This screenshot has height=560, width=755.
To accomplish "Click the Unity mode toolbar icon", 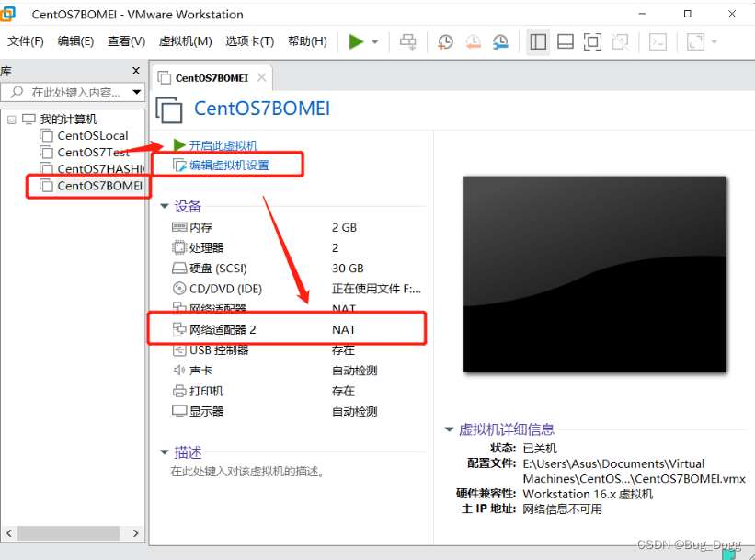I will (x=620, y=42).
